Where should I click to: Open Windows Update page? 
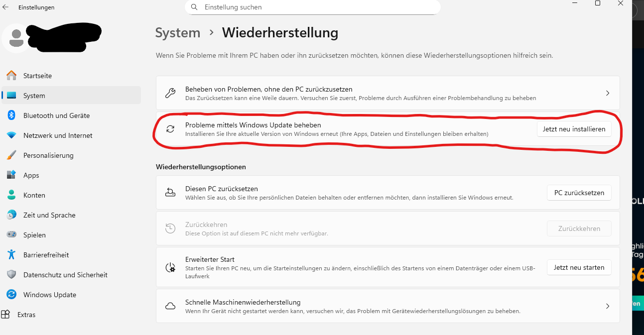pyautogui.click(x=71, y=295)
